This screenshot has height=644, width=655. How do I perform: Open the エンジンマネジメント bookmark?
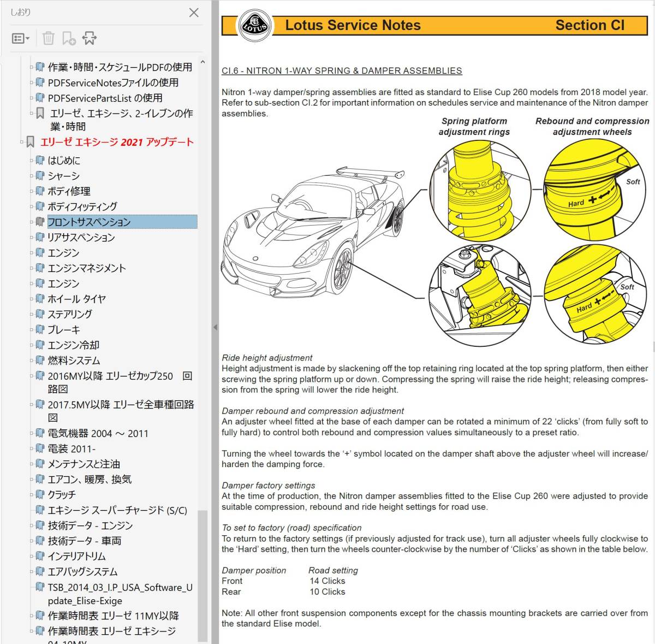click(x=87, y=268)
